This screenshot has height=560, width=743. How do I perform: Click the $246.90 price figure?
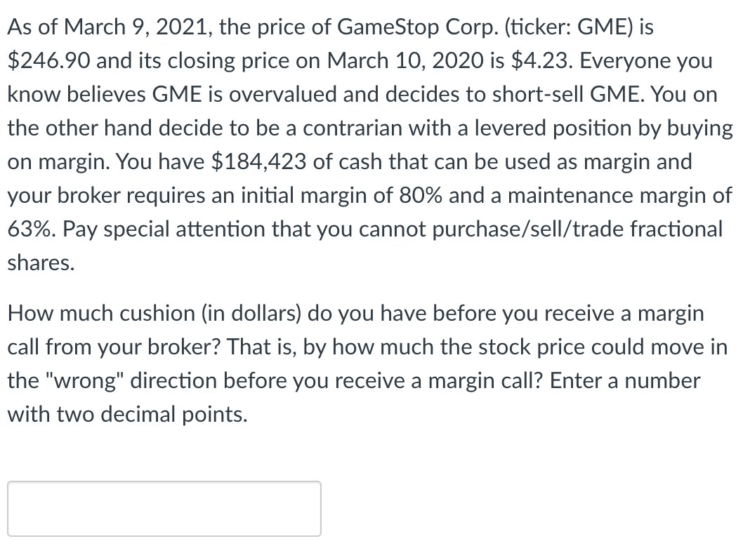coord(48,60)
